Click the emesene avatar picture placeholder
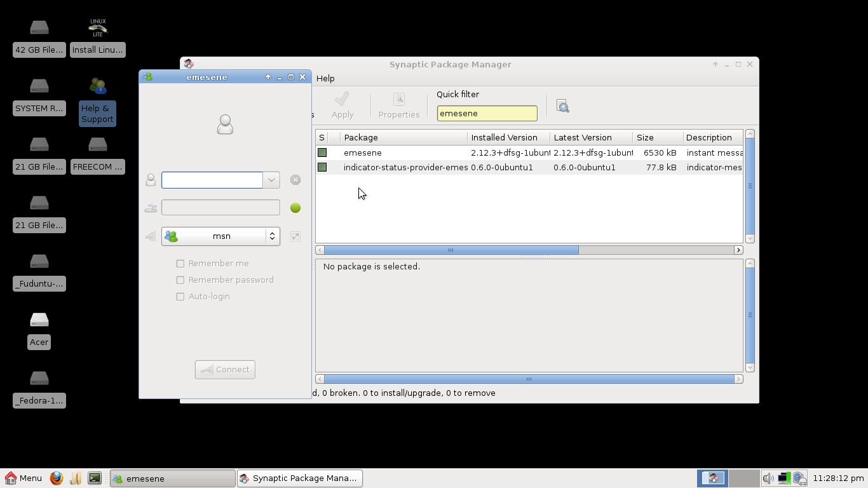The image size is (868, 488). pyautogui.click(x=225, y=124)
